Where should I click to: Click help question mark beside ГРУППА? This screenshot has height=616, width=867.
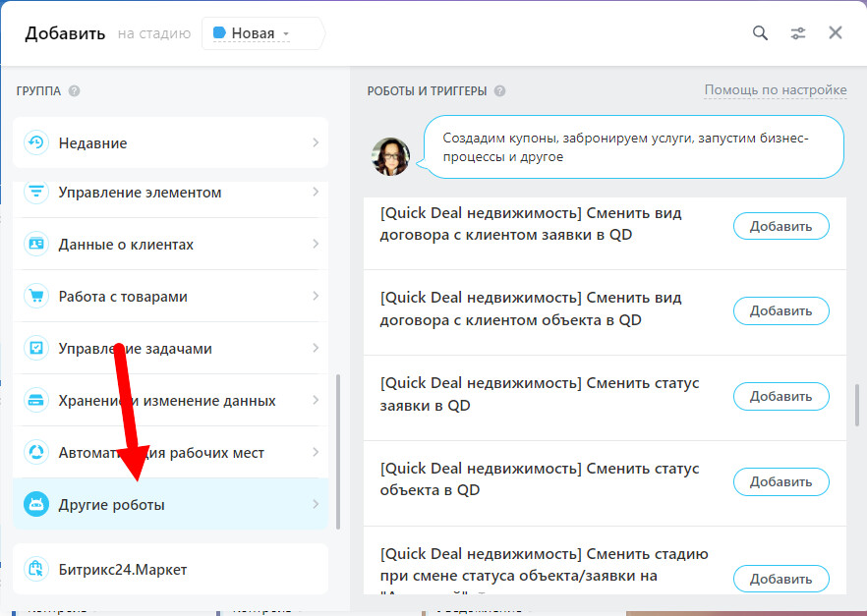[x=74, y=91]
